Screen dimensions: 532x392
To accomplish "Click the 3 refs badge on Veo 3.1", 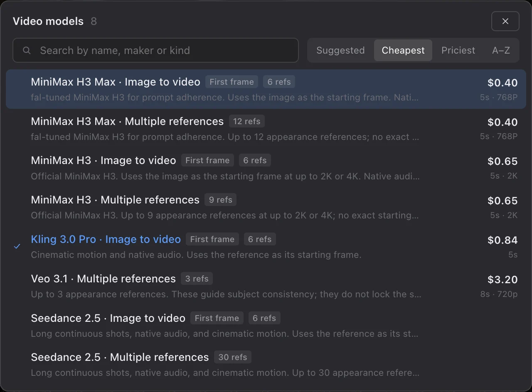I will 197,279.
